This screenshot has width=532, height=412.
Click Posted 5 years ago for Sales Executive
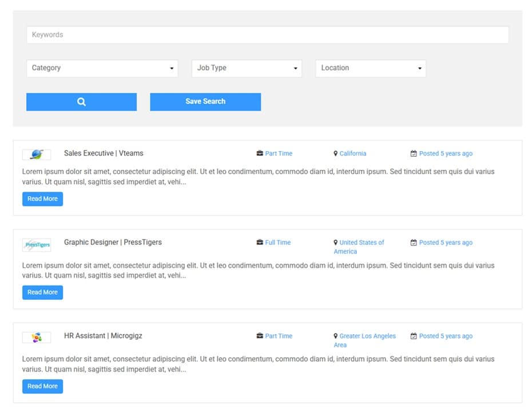click(x=446, y=153)
